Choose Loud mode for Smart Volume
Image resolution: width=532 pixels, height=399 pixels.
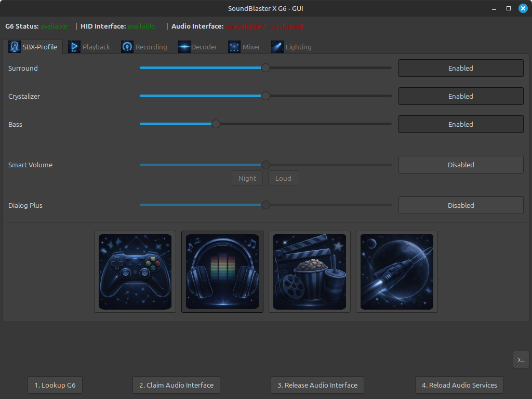[283, 179]
